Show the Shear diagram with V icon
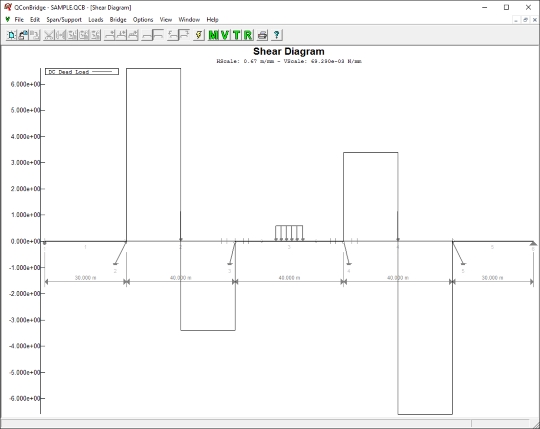This screenshot has width=540, height=429. (x=225, y=35)
